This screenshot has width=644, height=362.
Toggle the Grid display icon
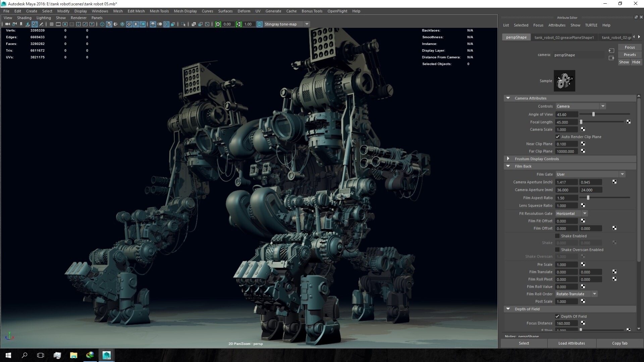(x=51, y=24)
